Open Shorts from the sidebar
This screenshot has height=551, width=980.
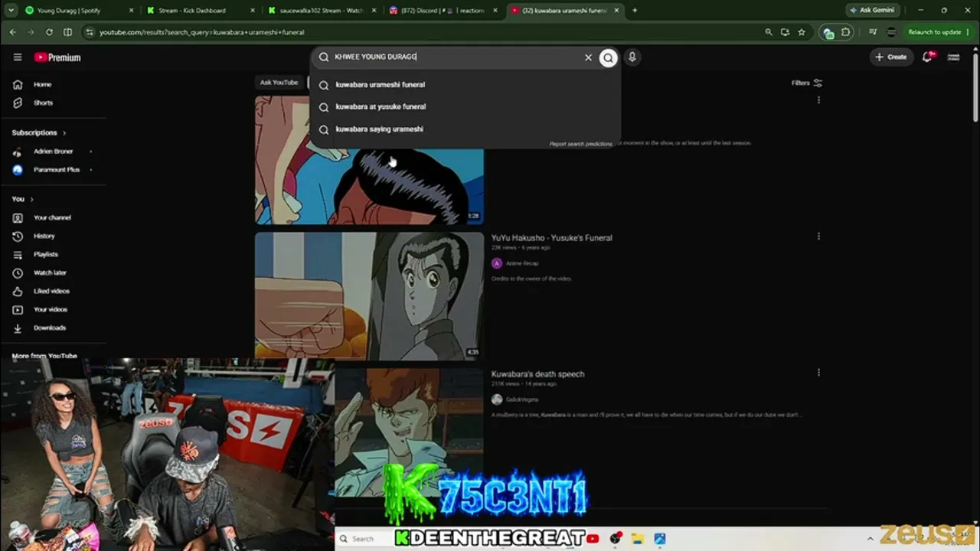click(x=43, y=103)
